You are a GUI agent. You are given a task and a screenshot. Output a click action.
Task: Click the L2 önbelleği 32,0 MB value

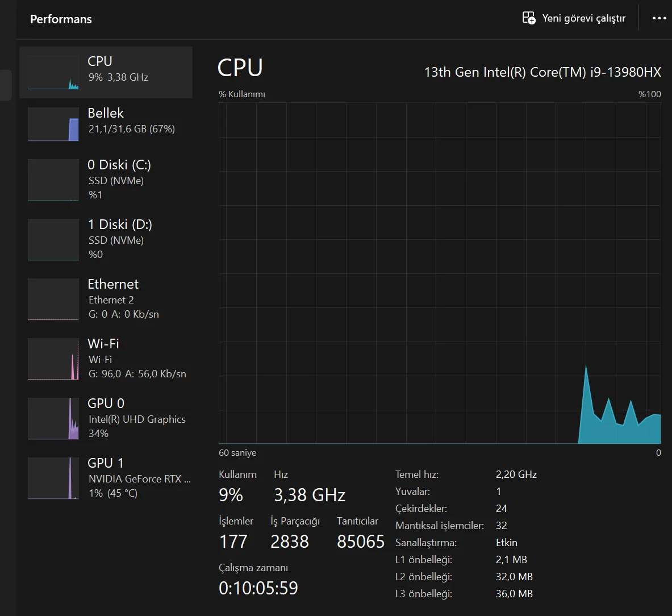point(514,577)
